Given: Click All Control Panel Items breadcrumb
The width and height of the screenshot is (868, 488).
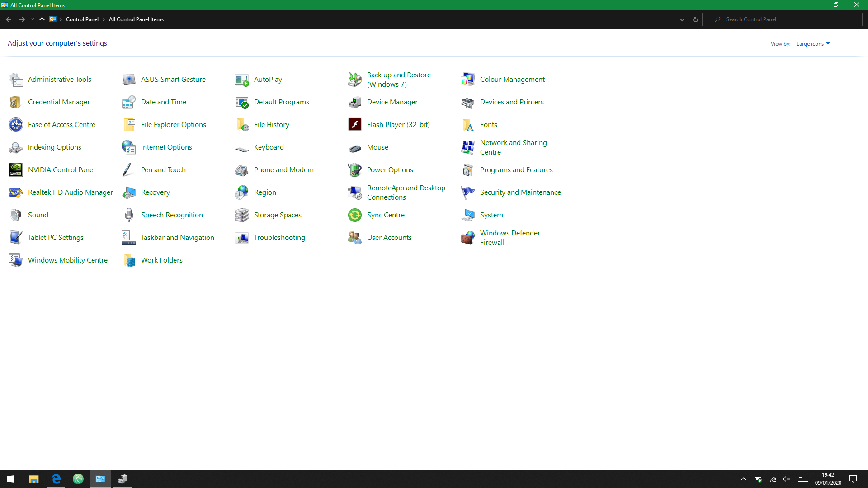Looking at the screenshot, I should [x=136, y=19].
